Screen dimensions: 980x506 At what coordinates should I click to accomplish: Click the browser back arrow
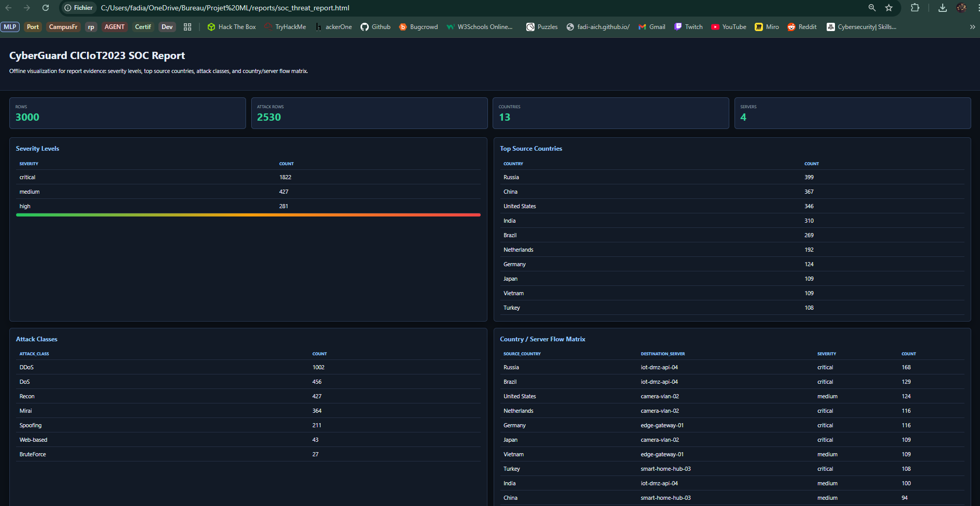(x=8, y=8)
